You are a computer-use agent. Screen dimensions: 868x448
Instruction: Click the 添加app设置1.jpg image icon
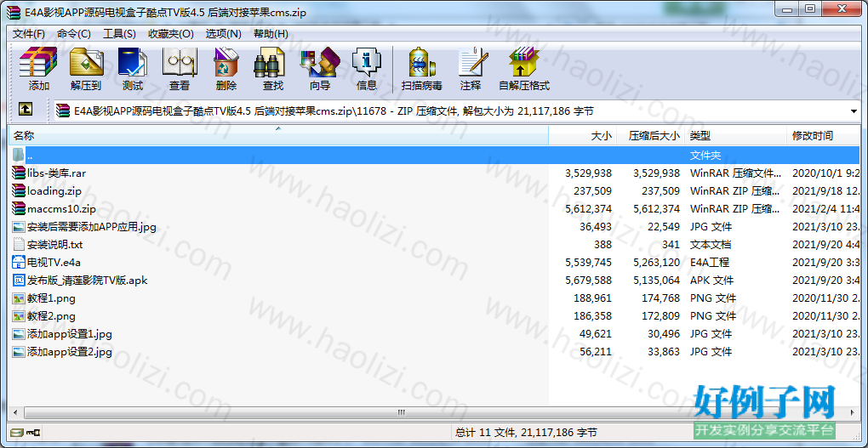[x=19, y=333]
